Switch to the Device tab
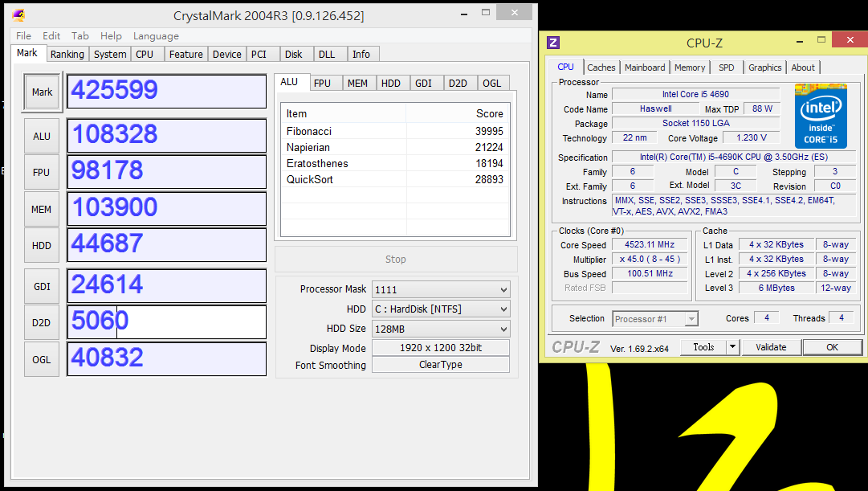 (227, 55)
